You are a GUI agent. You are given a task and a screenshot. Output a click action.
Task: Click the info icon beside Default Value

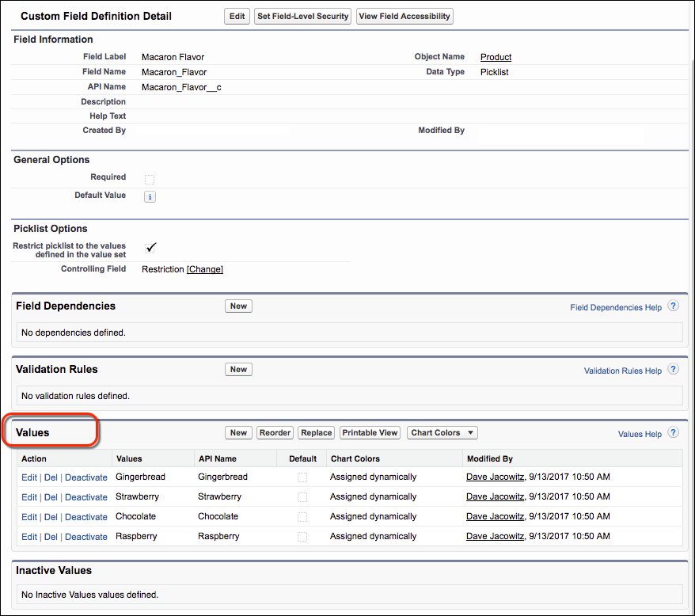click(x=150, y=196)
